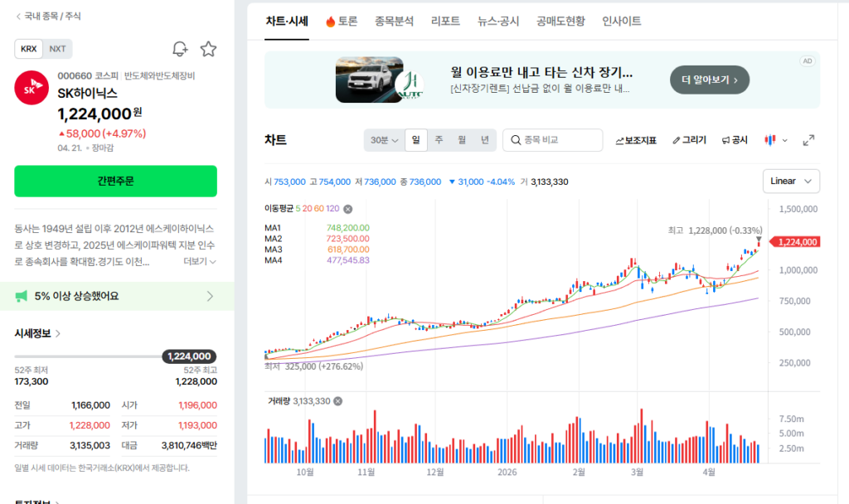Select 일 daily chart interval
Image resolution: width=849 pixels, height=504 pixels.
pos(416,140)
